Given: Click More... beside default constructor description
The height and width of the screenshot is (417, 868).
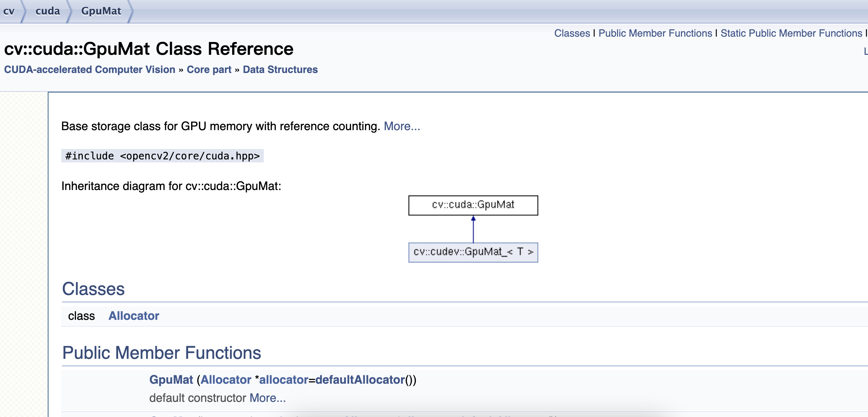Looking at the screenshot, I should coord(267,398).
